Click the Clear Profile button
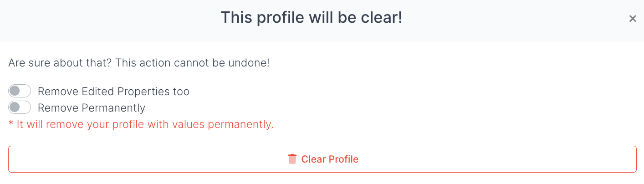 point(322,159)
